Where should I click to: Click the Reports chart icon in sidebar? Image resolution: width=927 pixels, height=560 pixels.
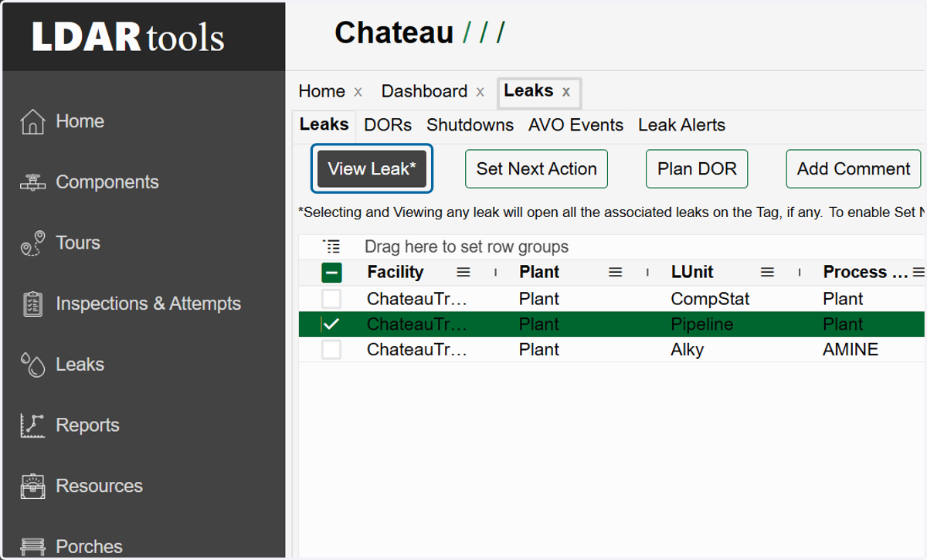(x=32, y=426)
